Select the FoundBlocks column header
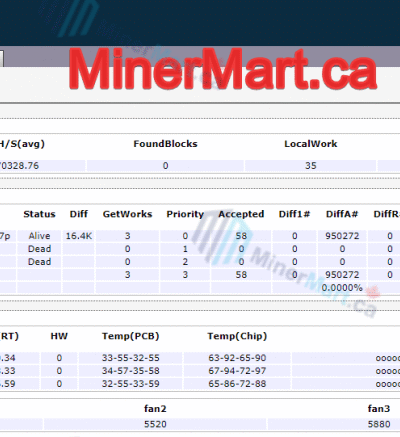400x437 pixels. click(165, 144)
